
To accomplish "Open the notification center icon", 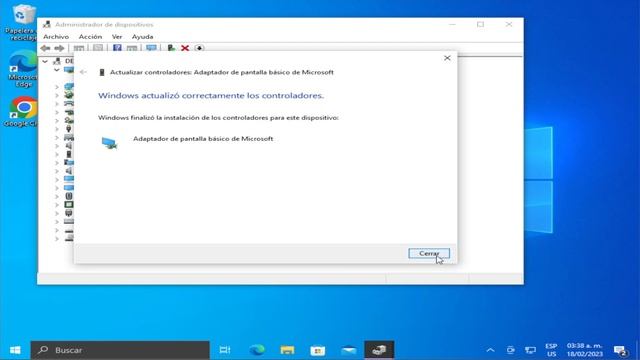I will point(620,350).
